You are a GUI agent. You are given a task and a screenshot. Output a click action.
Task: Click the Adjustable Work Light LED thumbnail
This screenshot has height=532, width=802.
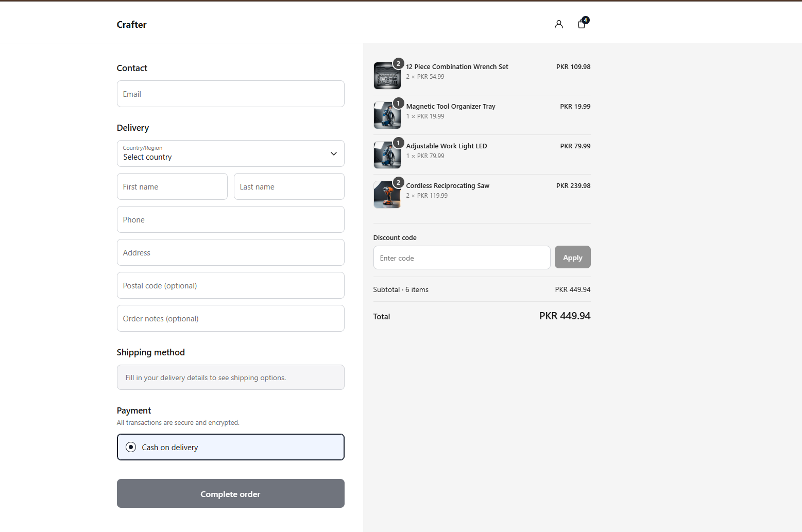[387, 155]
